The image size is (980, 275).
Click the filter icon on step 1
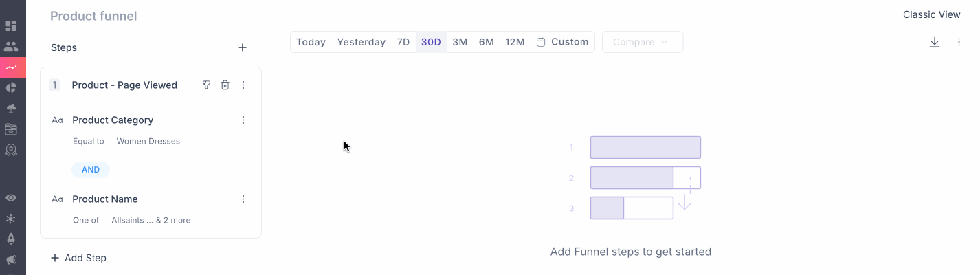[x=206, y=85]
